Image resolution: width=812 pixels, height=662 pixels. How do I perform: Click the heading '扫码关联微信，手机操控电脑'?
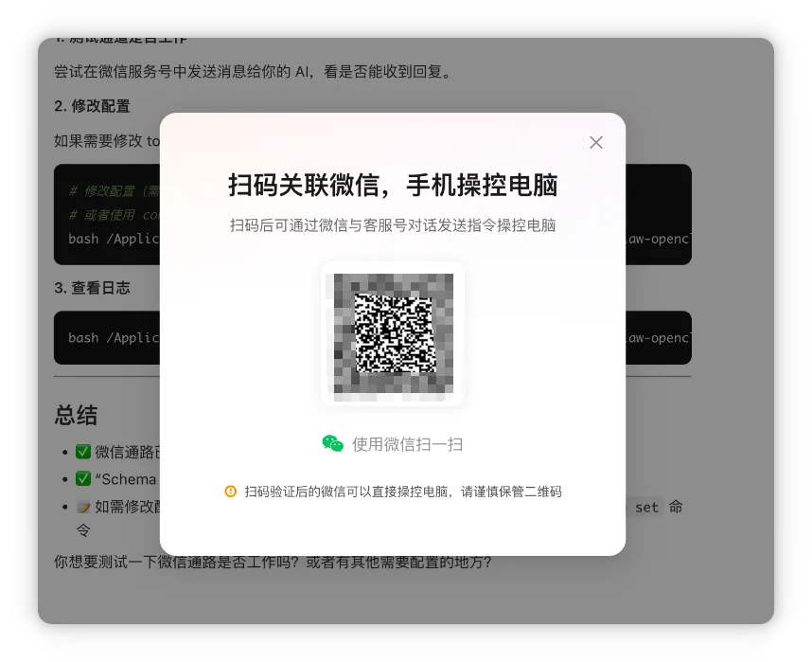pyautogui.click(x=393, y=185)
